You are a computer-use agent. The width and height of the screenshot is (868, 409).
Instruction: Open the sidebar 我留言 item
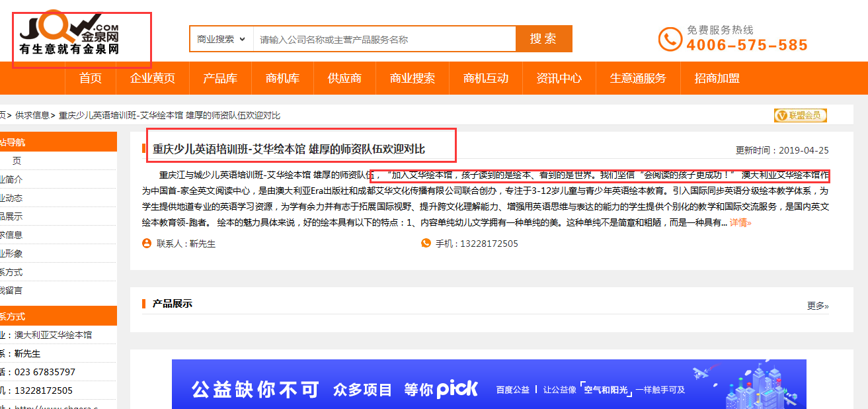pos(11,291)
